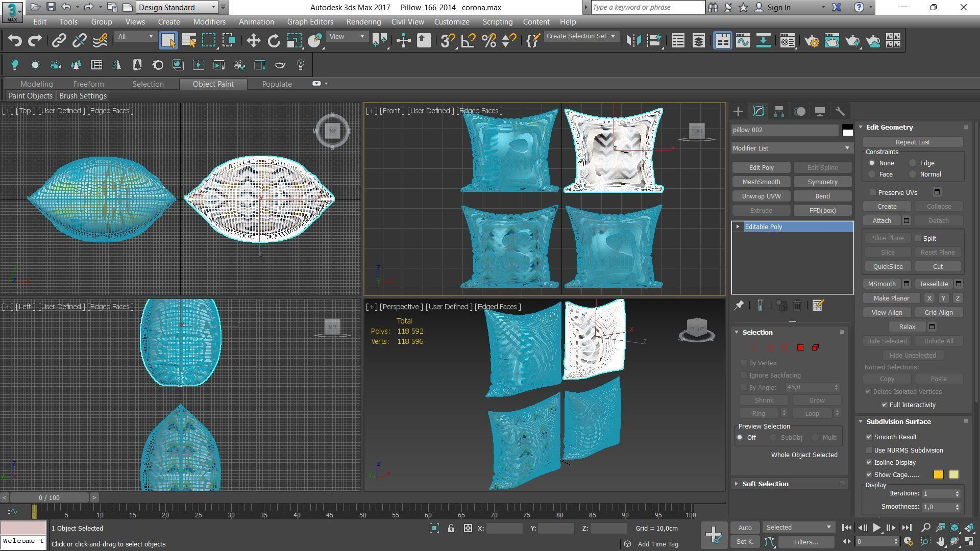Select Element sub-object level
Image resolution: width=980 pixels, height=551 pixels.
[x=815, y=347]
